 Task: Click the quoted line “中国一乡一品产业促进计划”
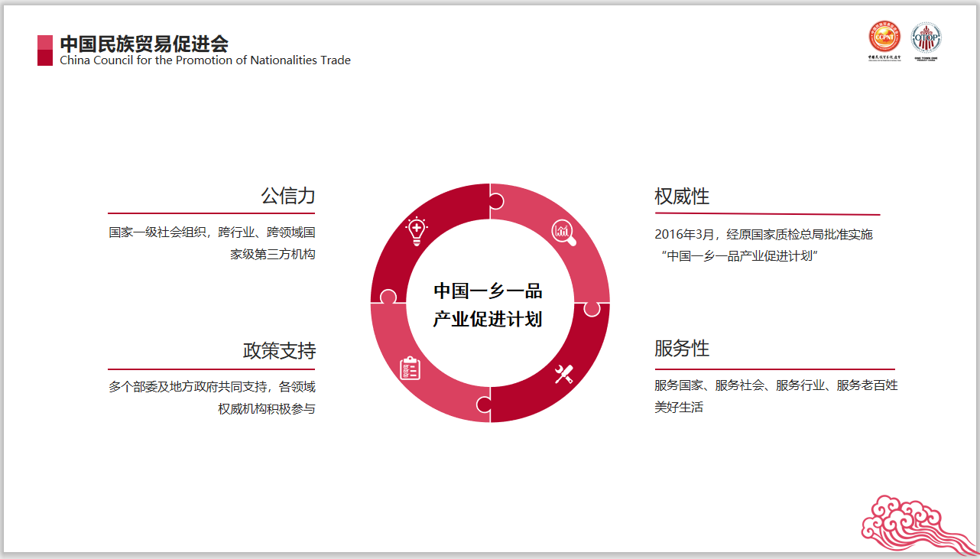coord(739,257)
